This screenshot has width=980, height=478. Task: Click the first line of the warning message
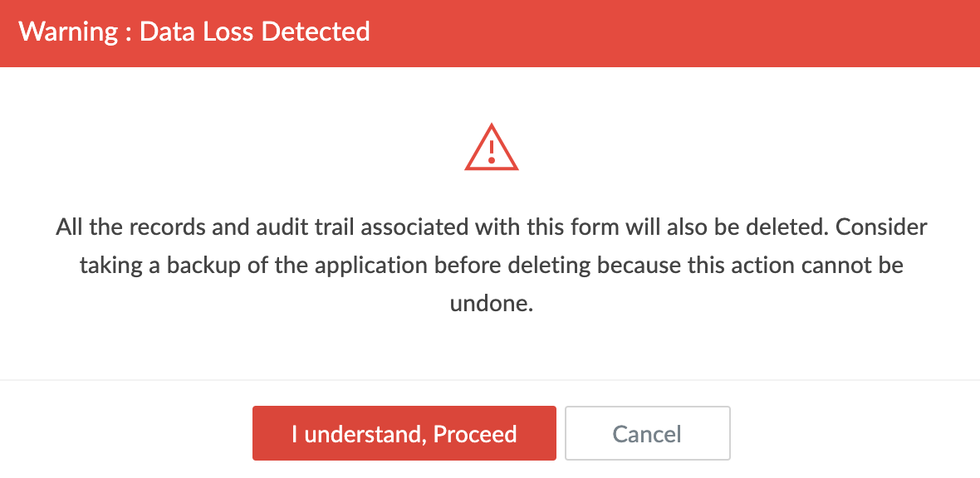[491, 227]
